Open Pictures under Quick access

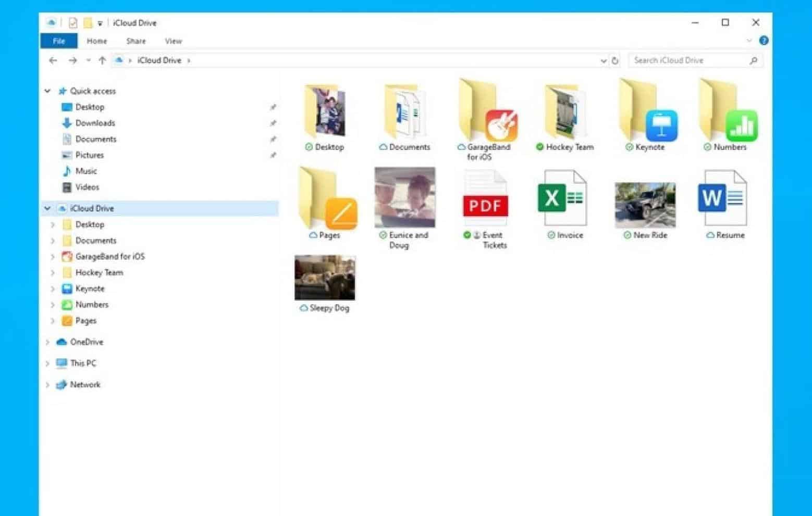click(x=89, y=155)
